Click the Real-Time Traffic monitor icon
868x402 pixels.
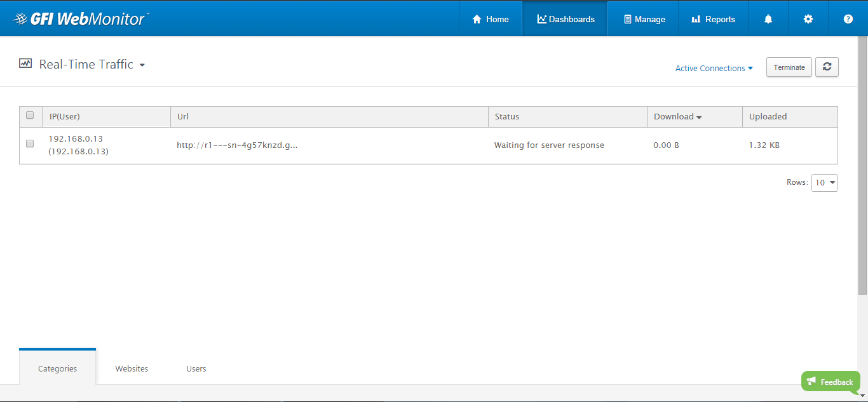coord(25,64)
